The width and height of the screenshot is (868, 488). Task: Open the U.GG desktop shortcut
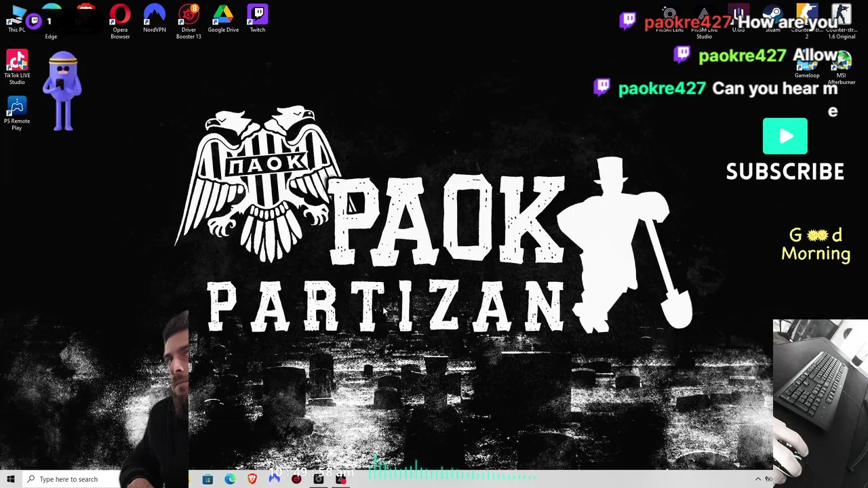738,18
